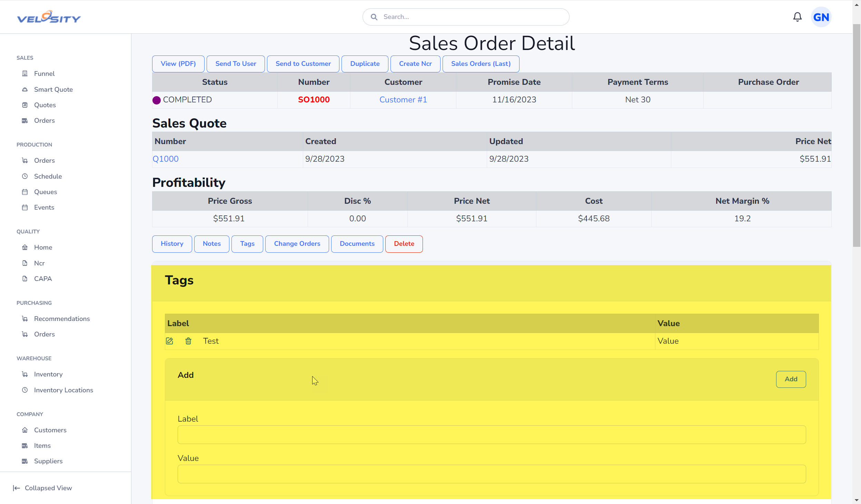Click the Quality Home icon
Image resolution: width=861 pixels, height=504 pixels.
pos(25,247)
